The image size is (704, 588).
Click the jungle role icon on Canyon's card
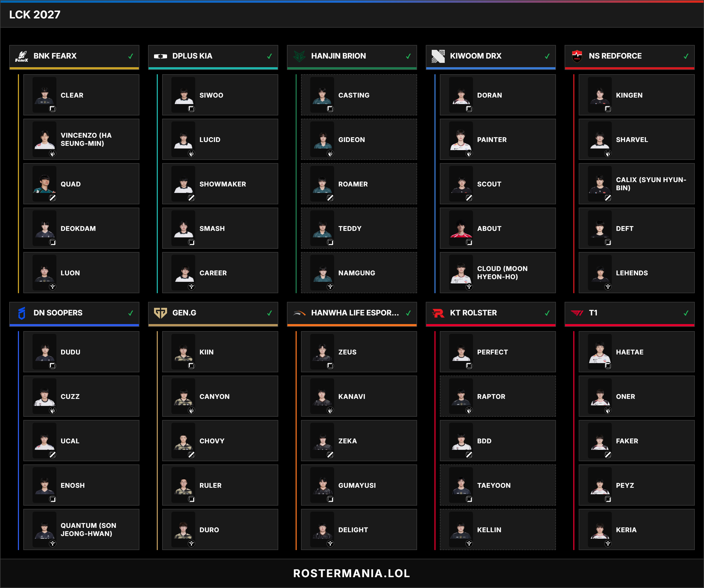point(191,411)
